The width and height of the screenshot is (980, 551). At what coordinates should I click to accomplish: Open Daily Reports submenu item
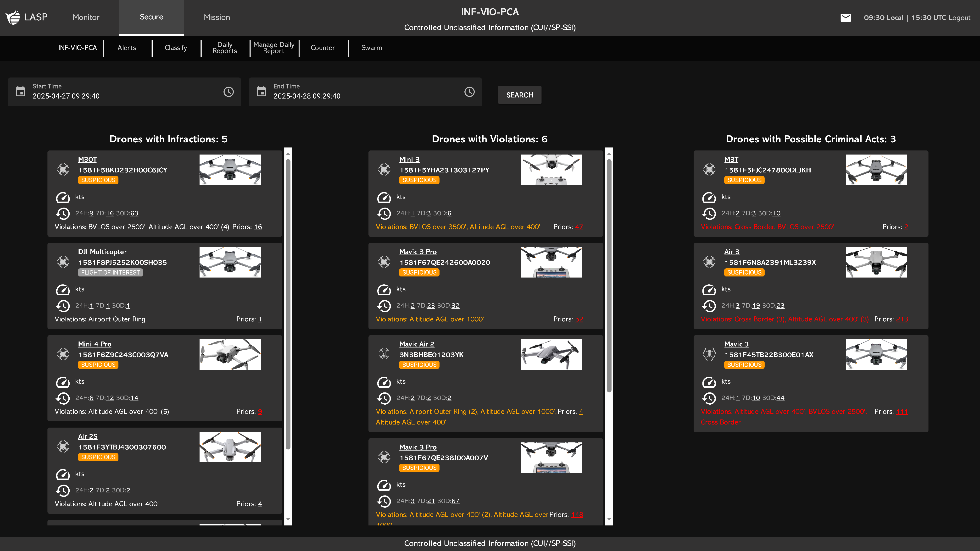pyautogui.click(x=225, y=48)
